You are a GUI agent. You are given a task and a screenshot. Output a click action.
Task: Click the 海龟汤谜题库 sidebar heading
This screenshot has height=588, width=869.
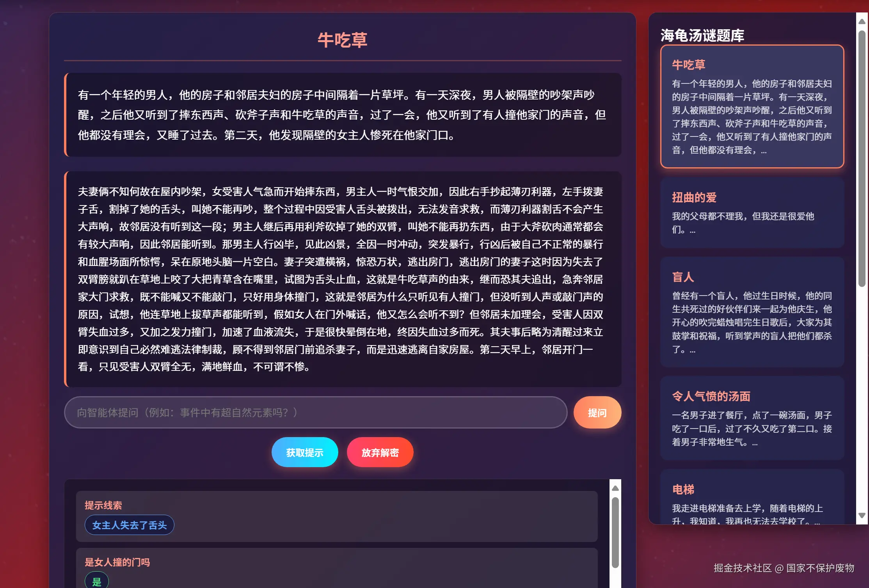click(x=702, y=35)
